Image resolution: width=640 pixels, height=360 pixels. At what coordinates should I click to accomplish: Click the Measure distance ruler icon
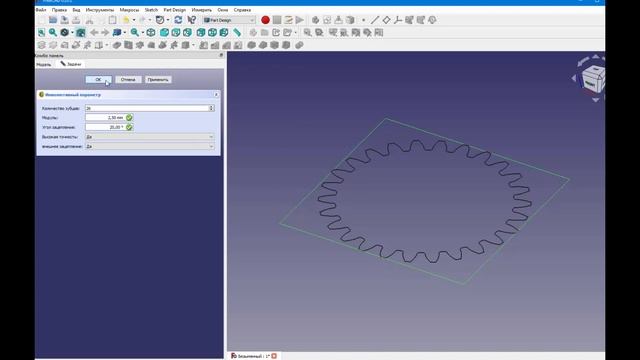pyautogui.click(x=237, y=33)
